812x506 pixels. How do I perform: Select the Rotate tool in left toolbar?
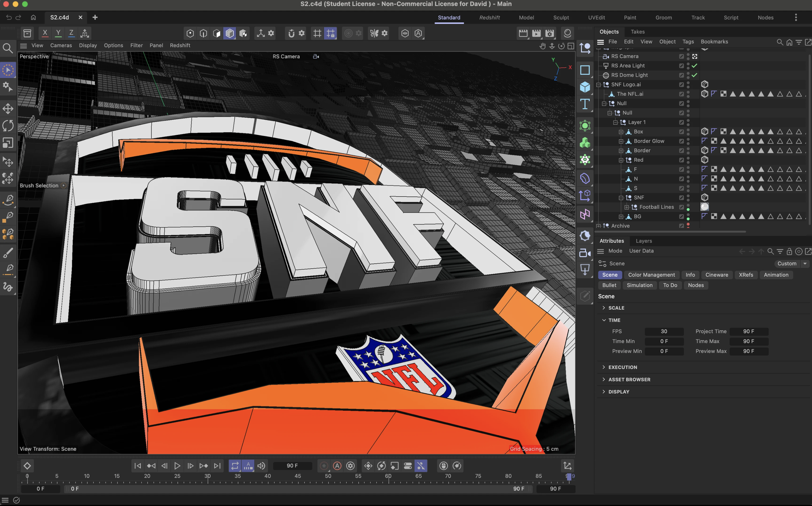(x=8, y=126)
